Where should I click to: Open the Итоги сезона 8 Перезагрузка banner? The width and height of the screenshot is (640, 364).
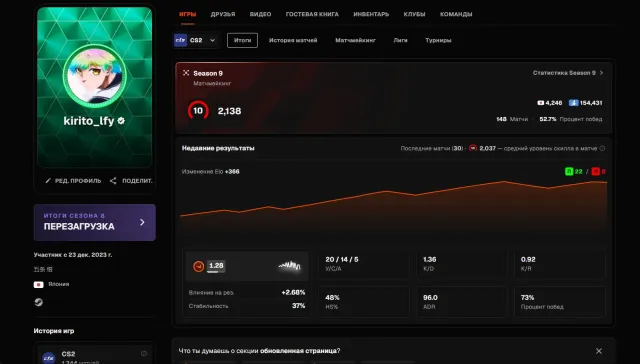coord(95,222)
